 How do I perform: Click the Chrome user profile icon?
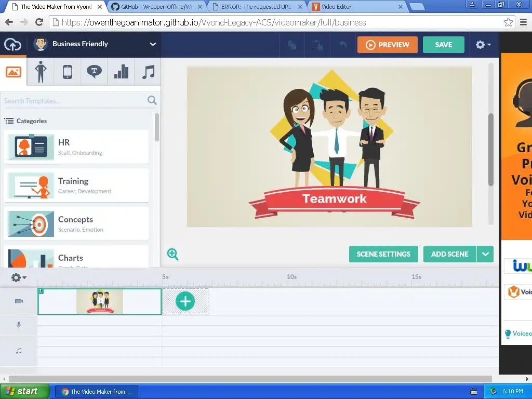click(472, 4)
